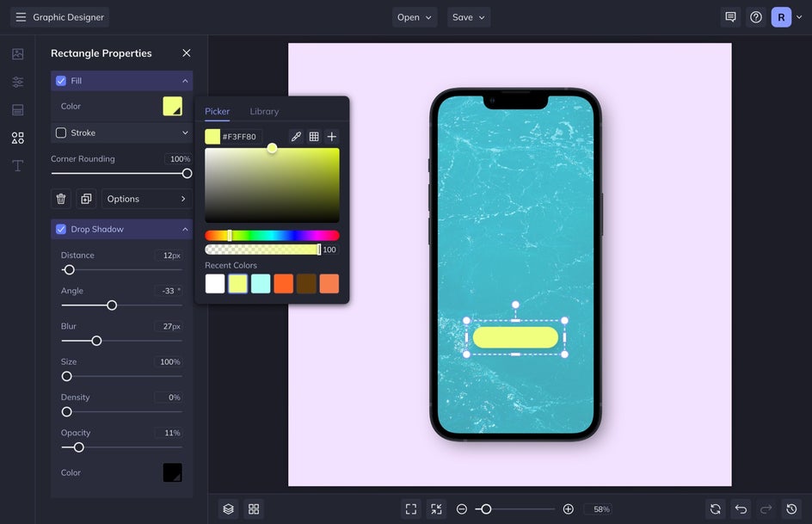Click the Distance slider handle

pyautogui.click(x=69, y=270)
